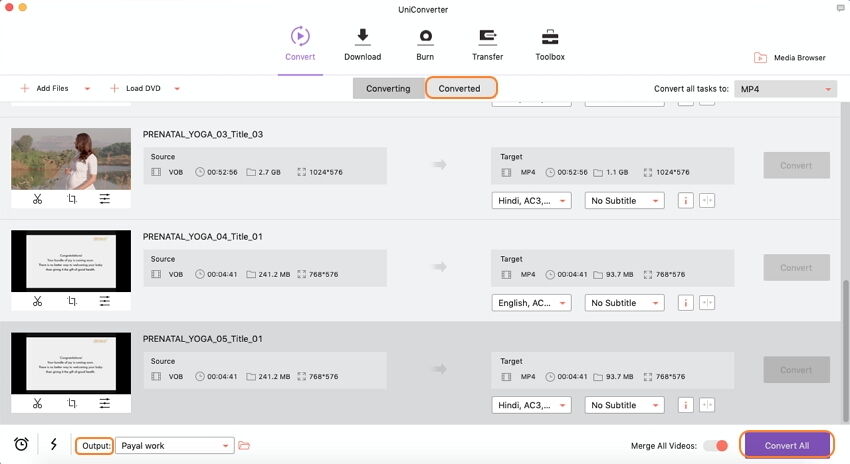Trim PRENATAL_YOGA_03_Title_03 with scissors icon
The height and width of the screenshot is (464, 850).
click(x=37, y=199)
